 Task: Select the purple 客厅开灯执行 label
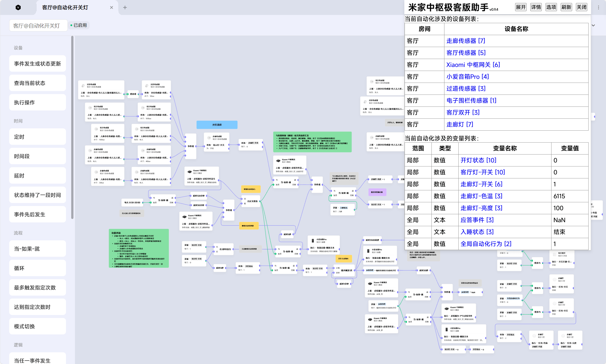coord(377,192)
